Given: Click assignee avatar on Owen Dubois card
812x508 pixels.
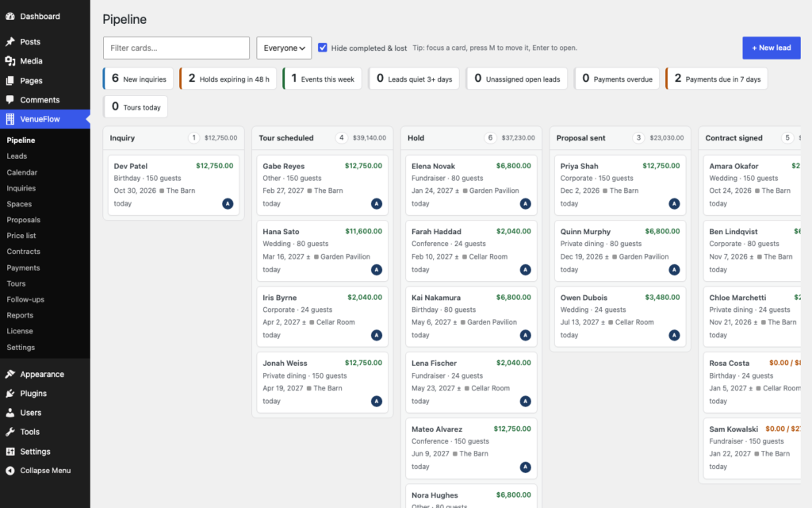Looking at the screenshot, I should (674, 336).
